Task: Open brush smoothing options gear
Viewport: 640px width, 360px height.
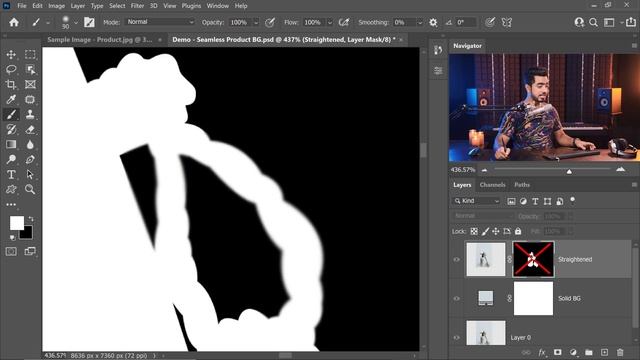Action: point(433,22)
